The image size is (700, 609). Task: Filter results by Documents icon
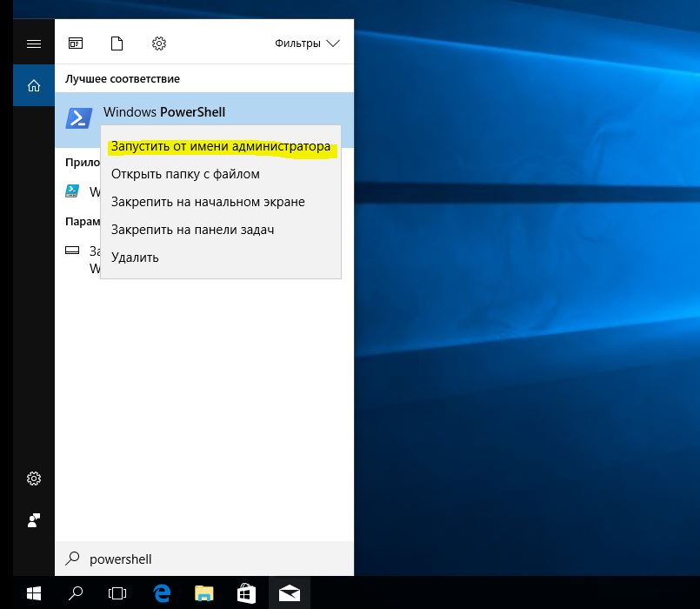(x=117, y=43)
